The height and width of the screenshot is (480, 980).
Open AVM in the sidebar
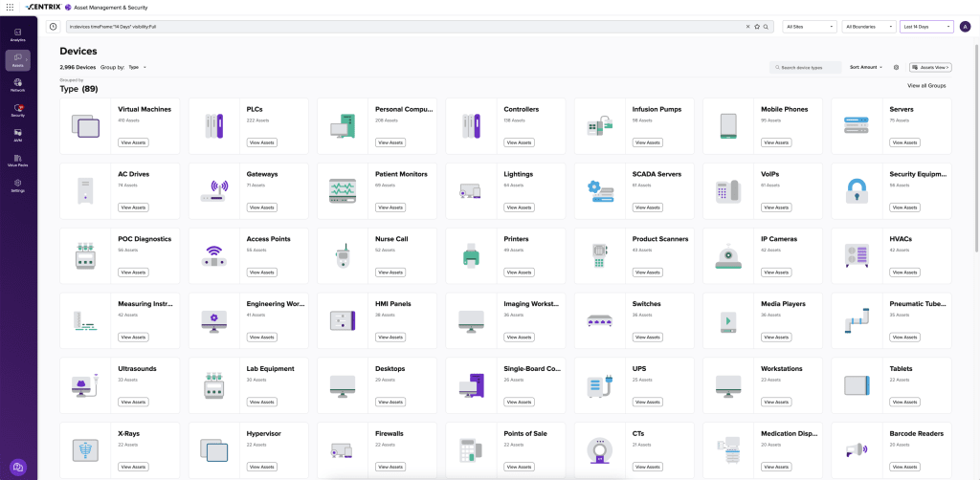pos(18,136)
